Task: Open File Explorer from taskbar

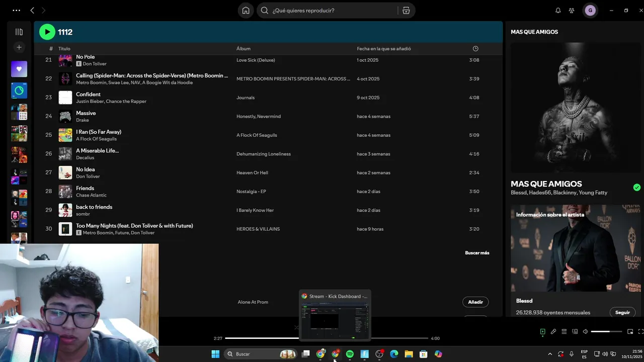Action: click(409, 354)
